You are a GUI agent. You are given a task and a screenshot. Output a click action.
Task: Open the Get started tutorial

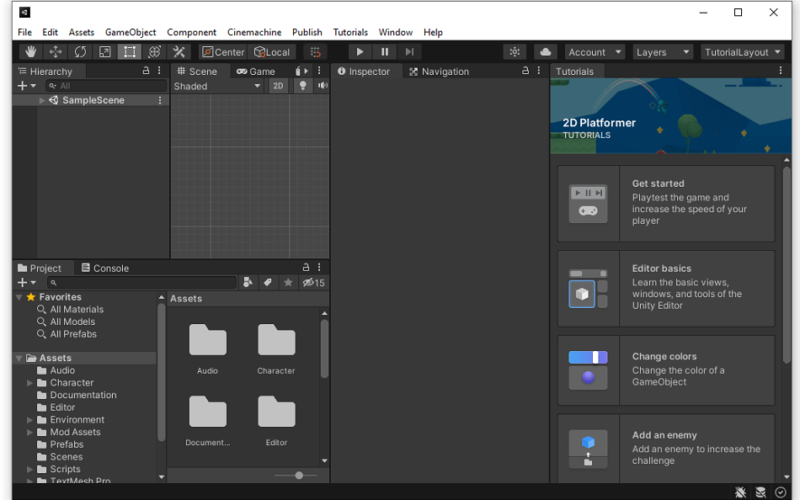tap(666, 204)
